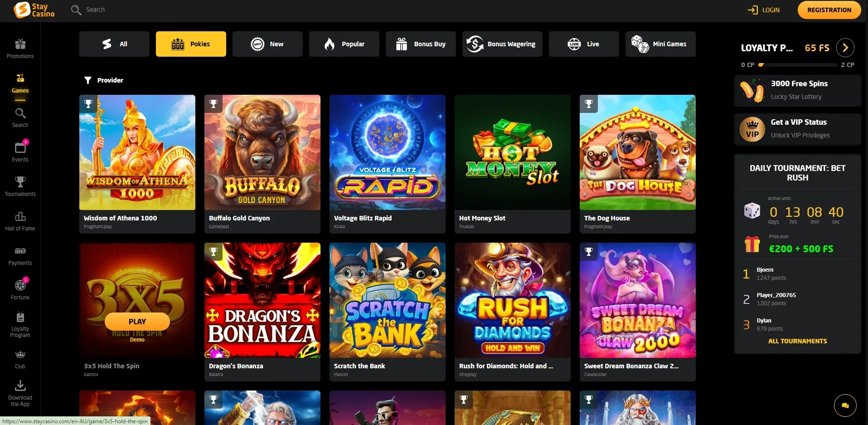Screen dimensions: 868x425
Task: Open the loyalty panel with the arrow chevron
Action: click(845, 48)
